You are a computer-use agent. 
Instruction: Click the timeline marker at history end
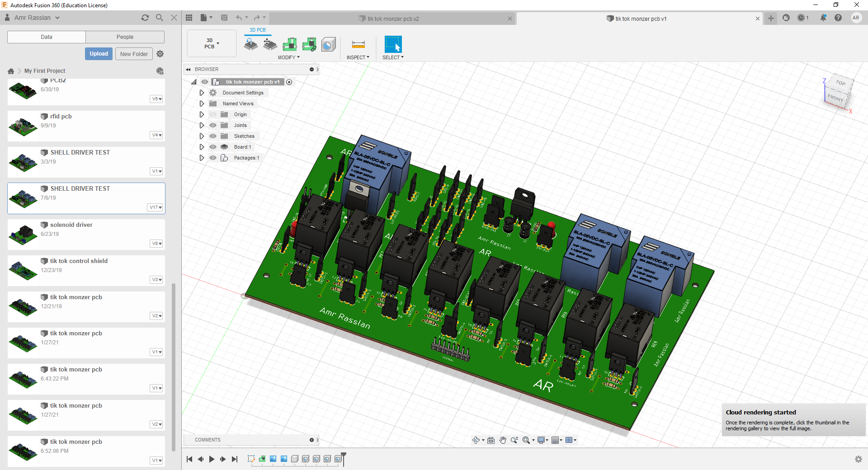point(344,456)
